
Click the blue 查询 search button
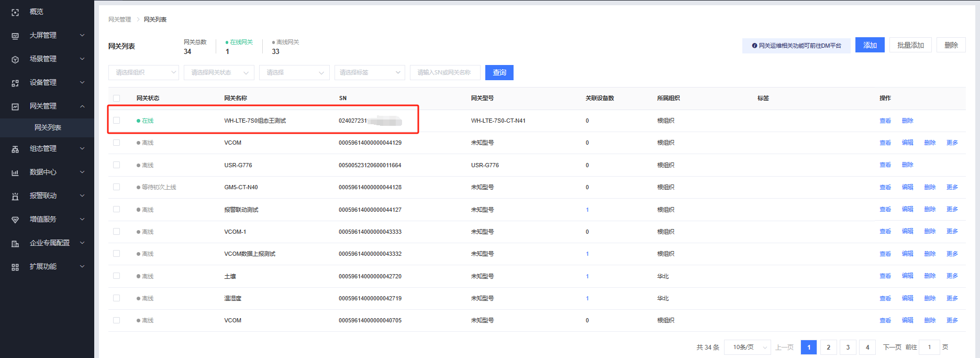(x=499, y=72)
